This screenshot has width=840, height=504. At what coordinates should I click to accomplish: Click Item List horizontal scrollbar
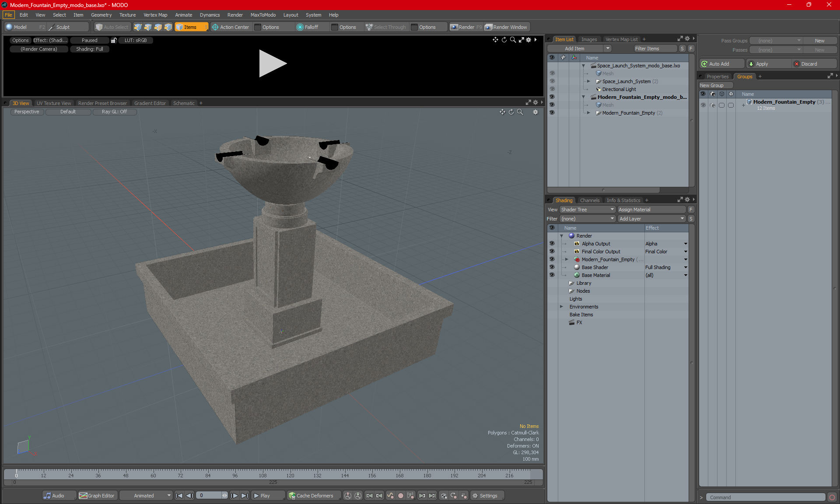pos(604,190)
